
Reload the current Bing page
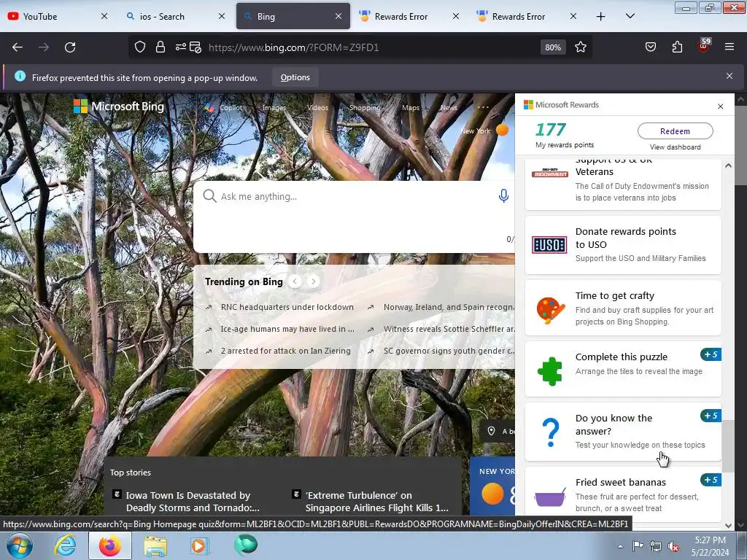pos(70,47)
